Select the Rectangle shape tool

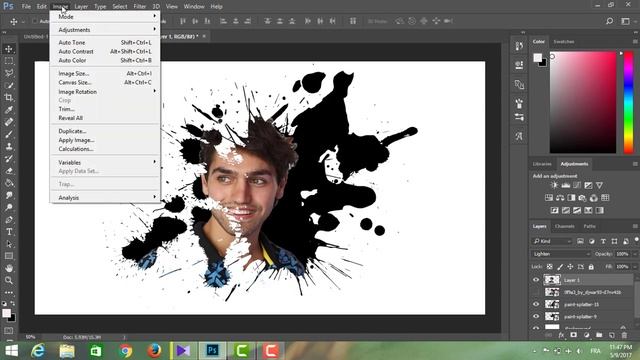(9, 256)
